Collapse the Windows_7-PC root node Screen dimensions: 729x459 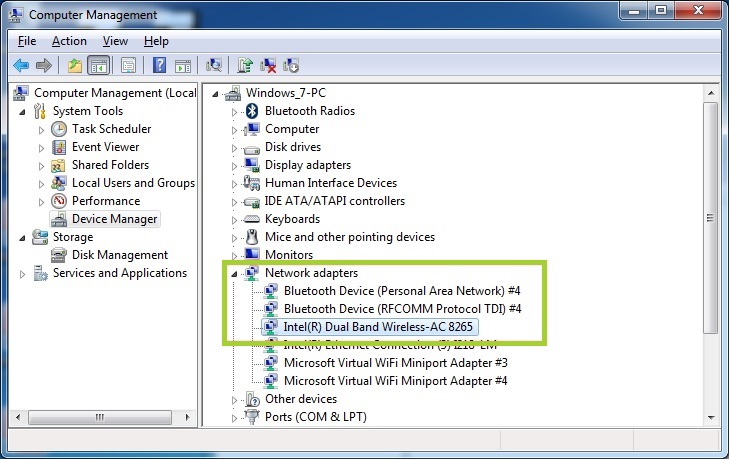pyautogui.click(x=215, y=94)
